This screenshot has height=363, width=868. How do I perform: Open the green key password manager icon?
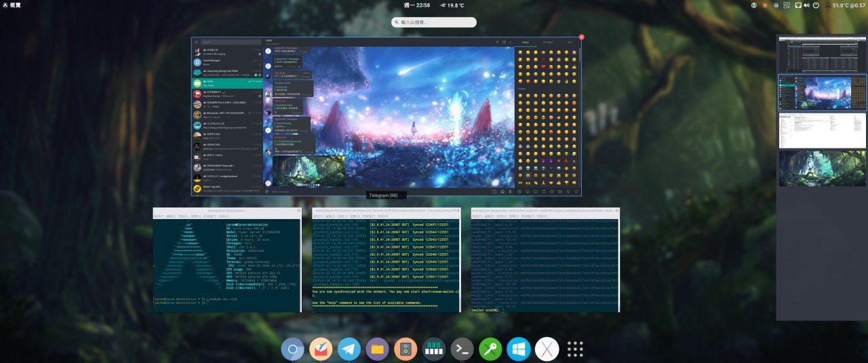490,349
